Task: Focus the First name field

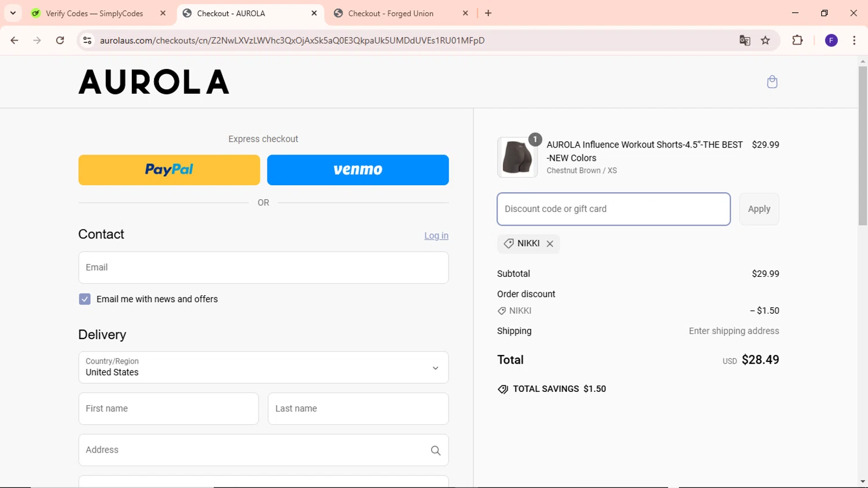Action: pos(168,409)
